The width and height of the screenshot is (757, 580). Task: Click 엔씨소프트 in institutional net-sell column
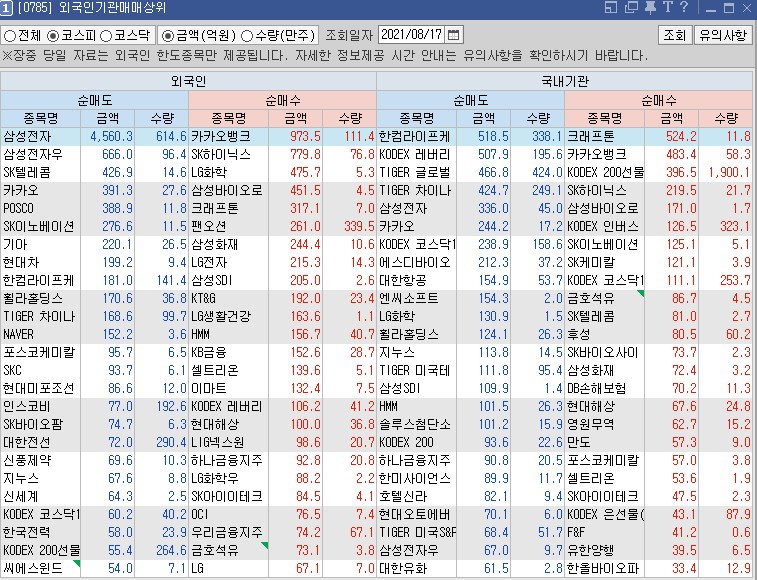(x=408, y=298)
